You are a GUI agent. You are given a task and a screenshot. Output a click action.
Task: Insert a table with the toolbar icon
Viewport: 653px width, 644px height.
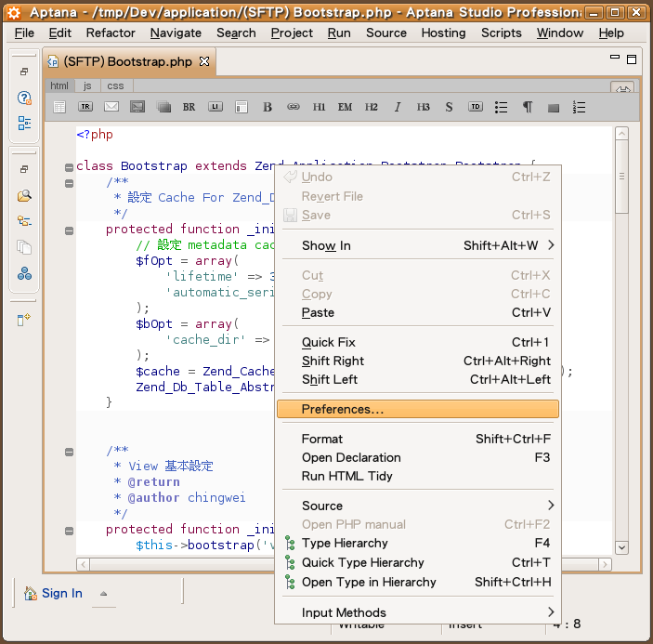pos(59,107)
